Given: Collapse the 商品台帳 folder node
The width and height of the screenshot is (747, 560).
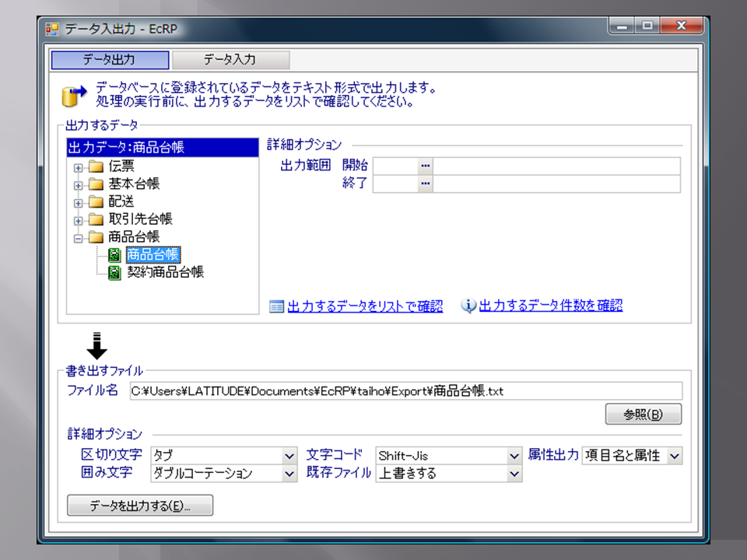Looking at the screenshot, I should [x=78, y=238].
